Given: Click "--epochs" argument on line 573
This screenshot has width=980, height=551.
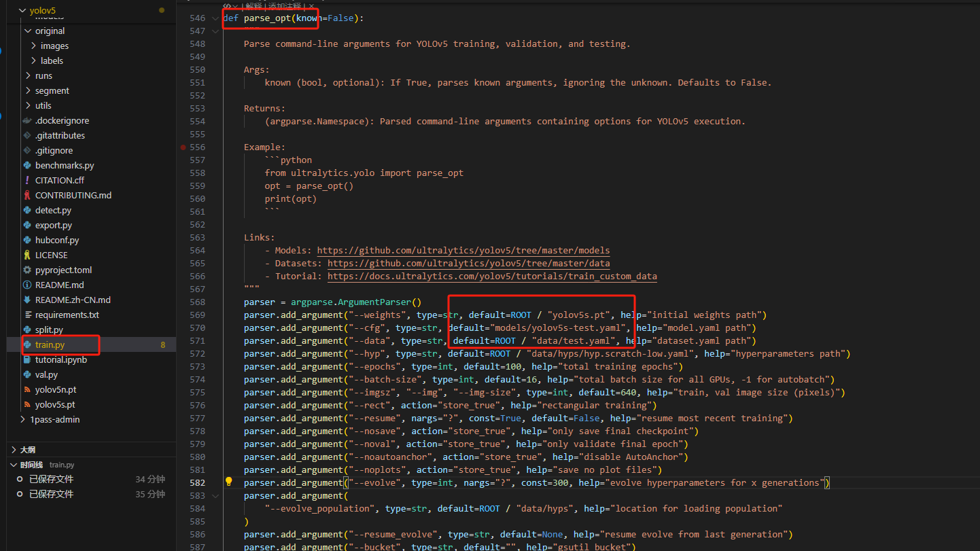Looking at the screenshot, I should coord(374,366).
